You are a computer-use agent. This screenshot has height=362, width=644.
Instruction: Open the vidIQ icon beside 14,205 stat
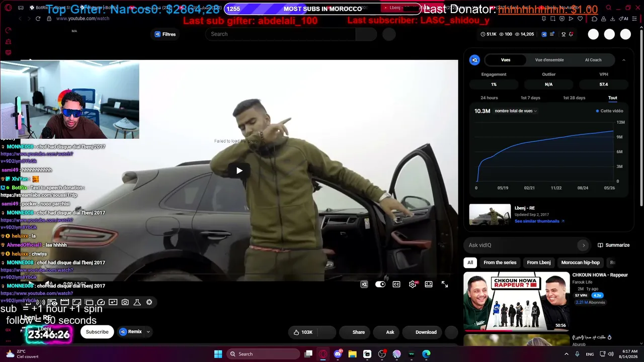coord(544,34)
